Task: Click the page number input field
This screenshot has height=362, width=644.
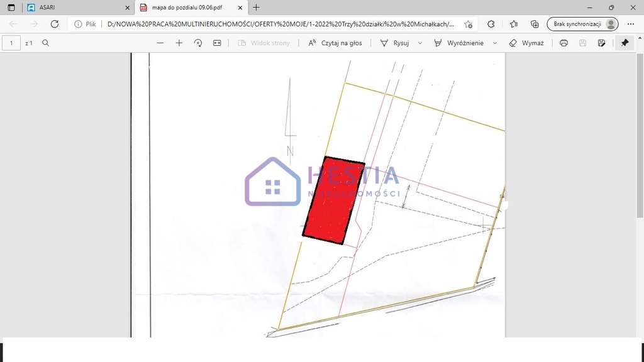Action: pyautogui.click(x=11, y=43)
